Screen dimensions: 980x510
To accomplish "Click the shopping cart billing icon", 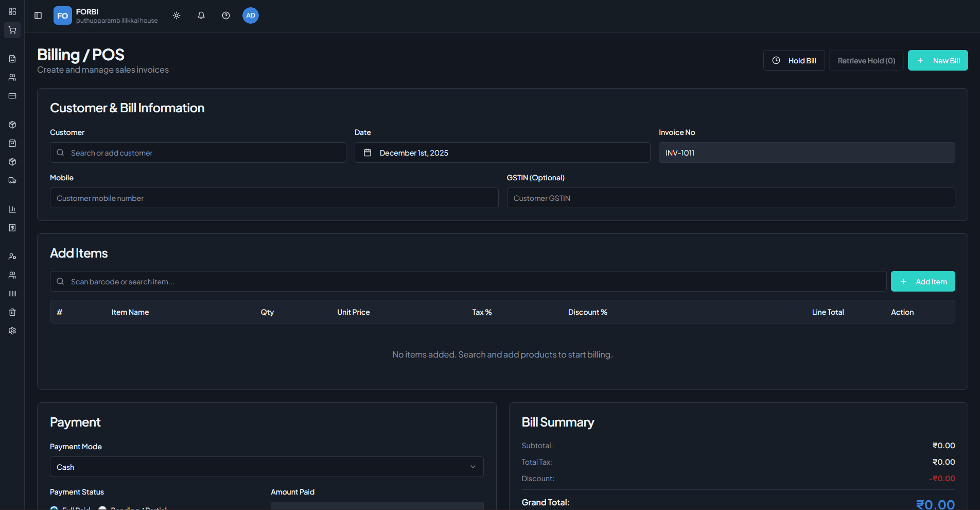I will pyautogui.click(x=12, y=30).
